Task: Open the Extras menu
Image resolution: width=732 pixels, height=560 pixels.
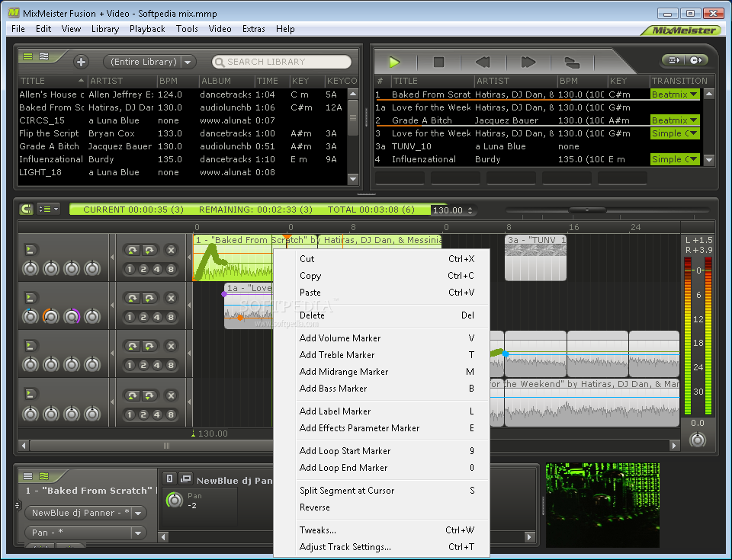Action: click(253, 29)
